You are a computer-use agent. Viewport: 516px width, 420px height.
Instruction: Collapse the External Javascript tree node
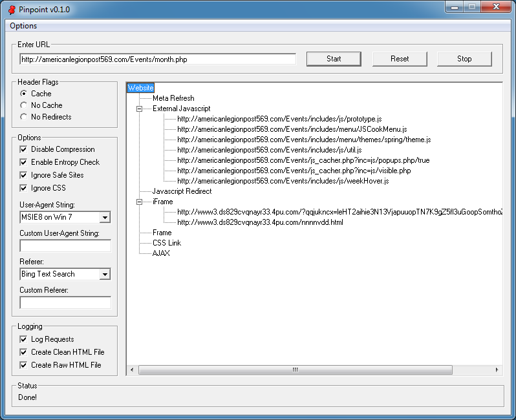[140, 109]
